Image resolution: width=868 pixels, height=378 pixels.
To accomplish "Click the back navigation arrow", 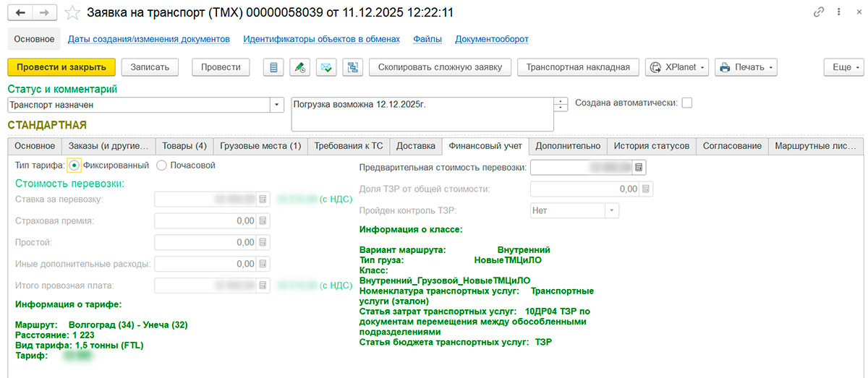I will (20, 13).
